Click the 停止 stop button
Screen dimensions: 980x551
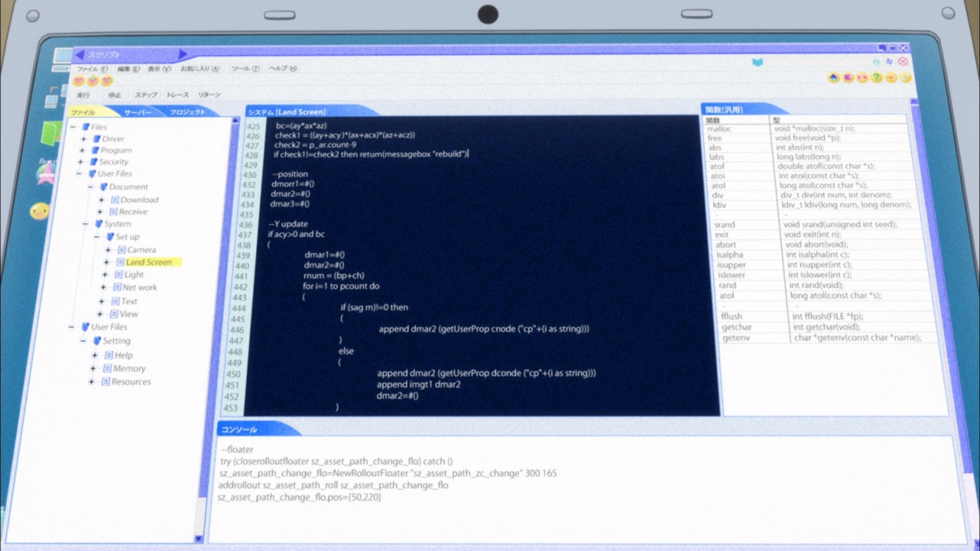(115, 95)
